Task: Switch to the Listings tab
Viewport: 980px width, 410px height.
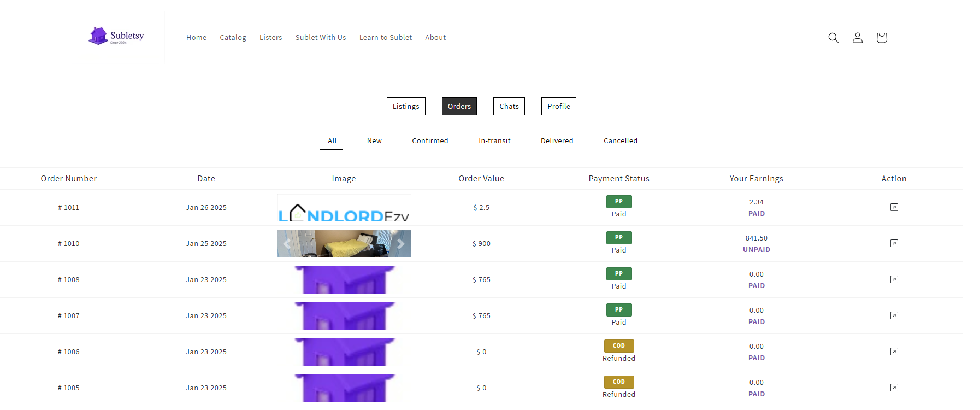Action: pyautogui.click(x=405, y=107)
